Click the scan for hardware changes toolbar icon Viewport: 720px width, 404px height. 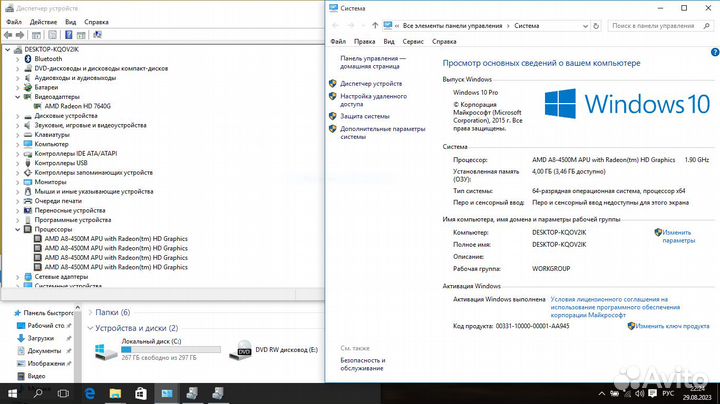tap(97, 35)
